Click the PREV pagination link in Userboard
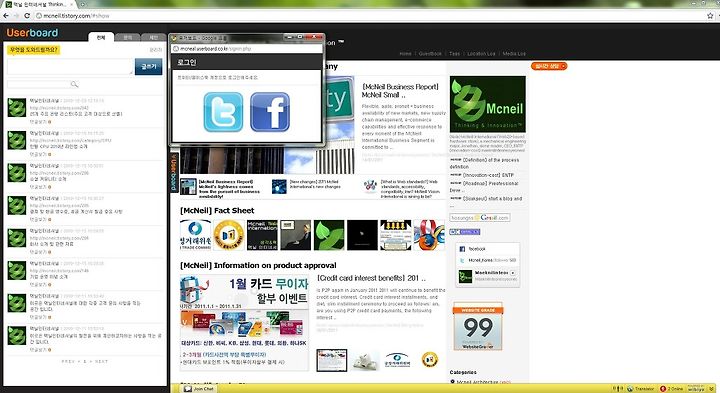The height and width of the screenshot is (393, 720). (x=68, y=362)
